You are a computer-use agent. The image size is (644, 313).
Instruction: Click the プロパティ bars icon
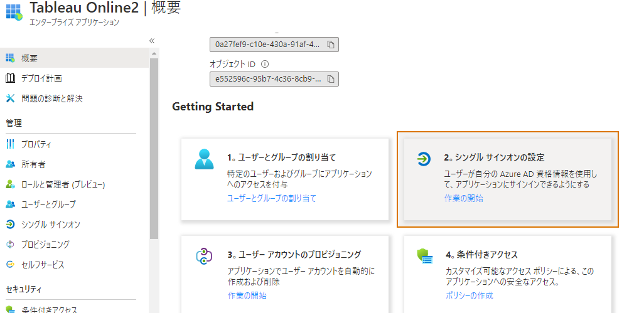tap(10, 144)
